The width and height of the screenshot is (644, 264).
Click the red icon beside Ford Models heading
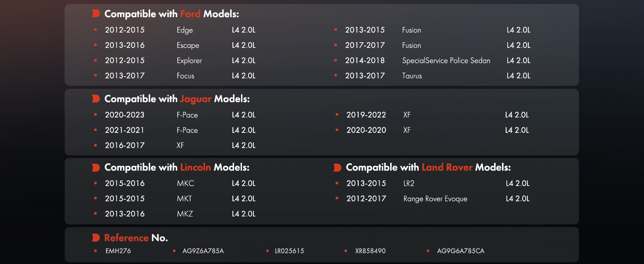(96, 14)
